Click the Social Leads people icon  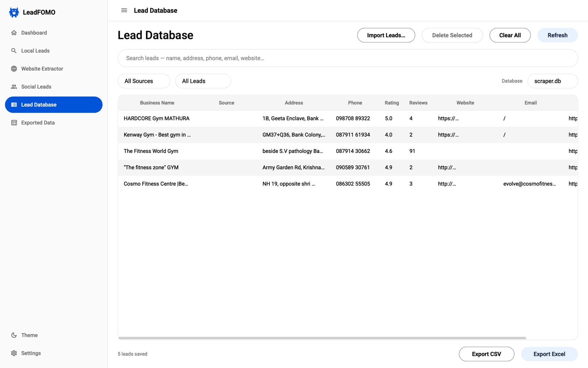click(x=14, y=87)
